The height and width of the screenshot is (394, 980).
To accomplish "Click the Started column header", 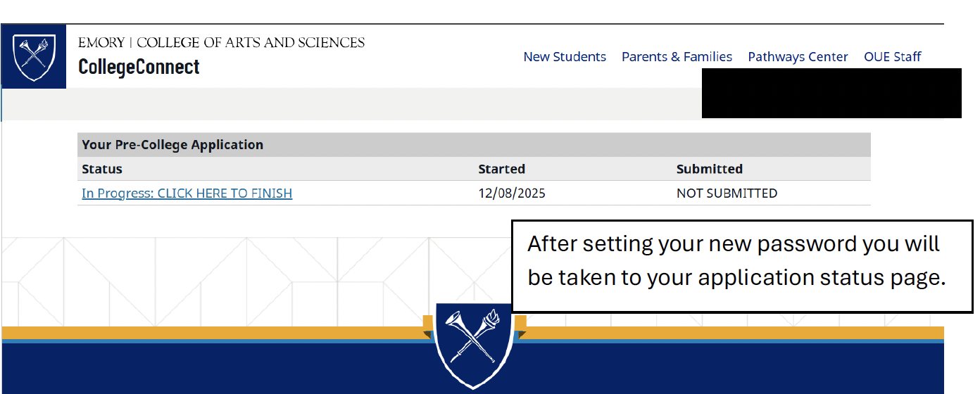I will tap(501, 169).
